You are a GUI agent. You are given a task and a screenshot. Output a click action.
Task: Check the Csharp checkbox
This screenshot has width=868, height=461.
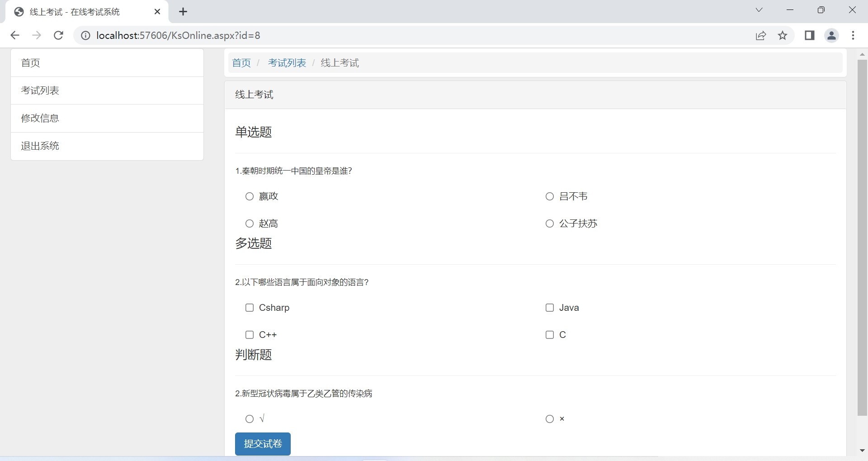click(x=250, y=308)
